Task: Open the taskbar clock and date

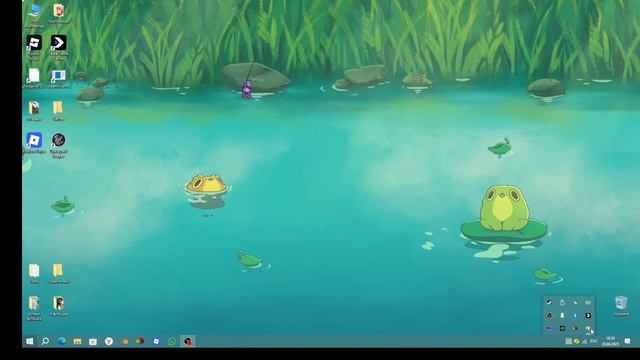Action: [611, 341]
